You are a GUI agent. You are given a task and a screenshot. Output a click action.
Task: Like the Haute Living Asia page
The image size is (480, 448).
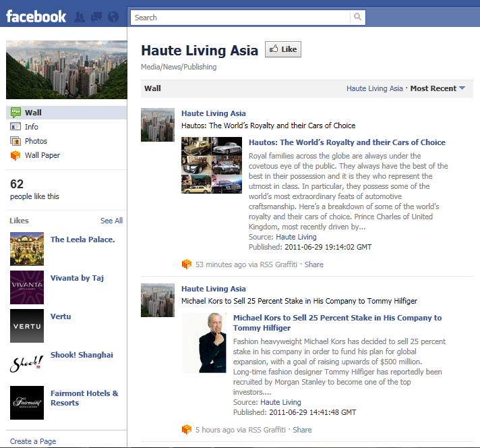click(282, 49)
